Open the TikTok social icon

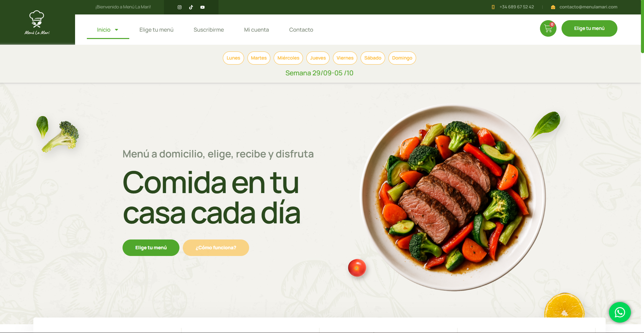pyautogui.click(x=191, y=7)
